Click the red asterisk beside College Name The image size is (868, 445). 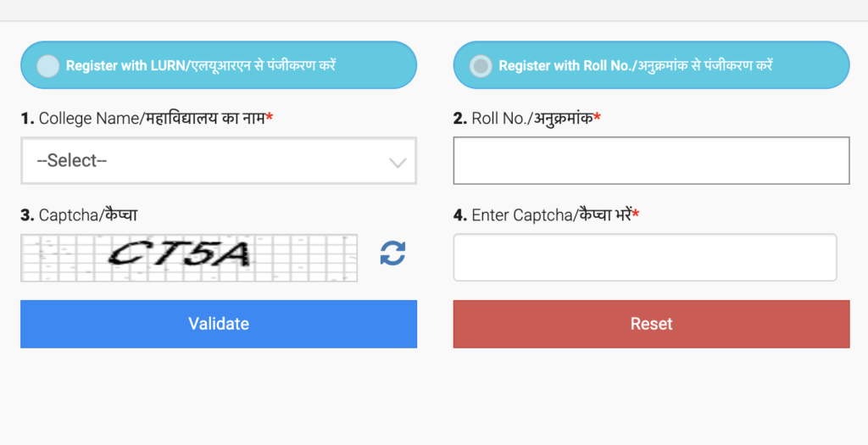coord(270,117)
